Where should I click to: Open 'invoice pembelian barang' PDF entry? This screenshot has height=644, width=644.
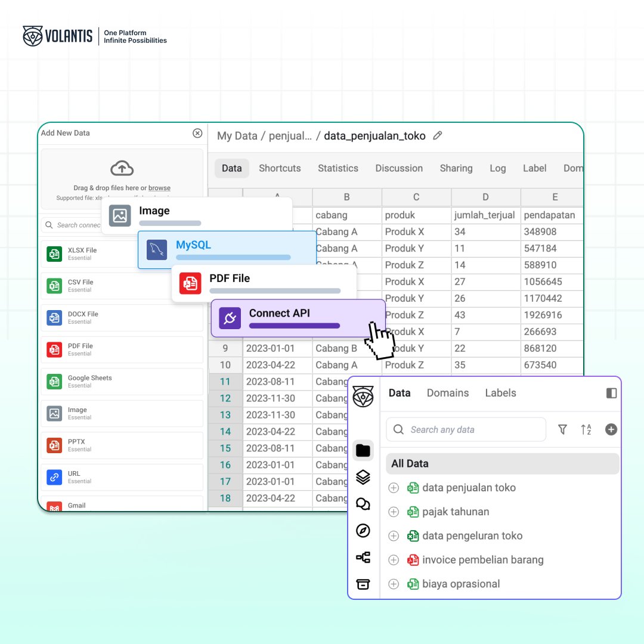(x=482, y=560)
